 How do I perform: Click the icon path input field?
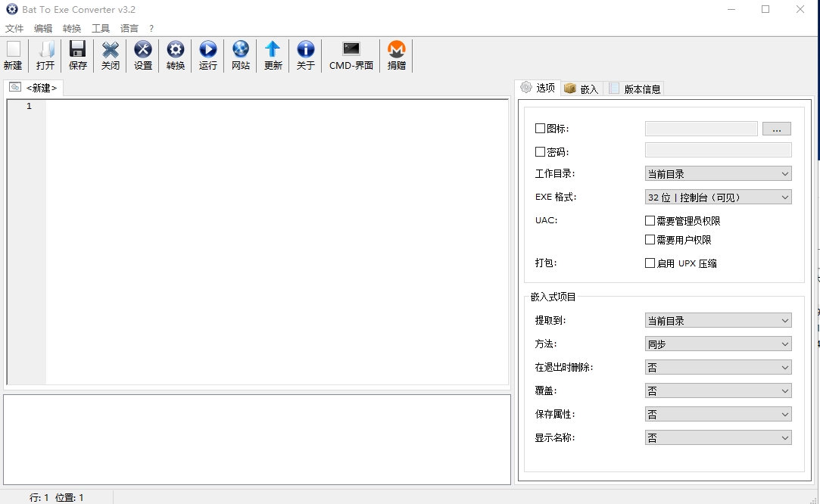701,129
